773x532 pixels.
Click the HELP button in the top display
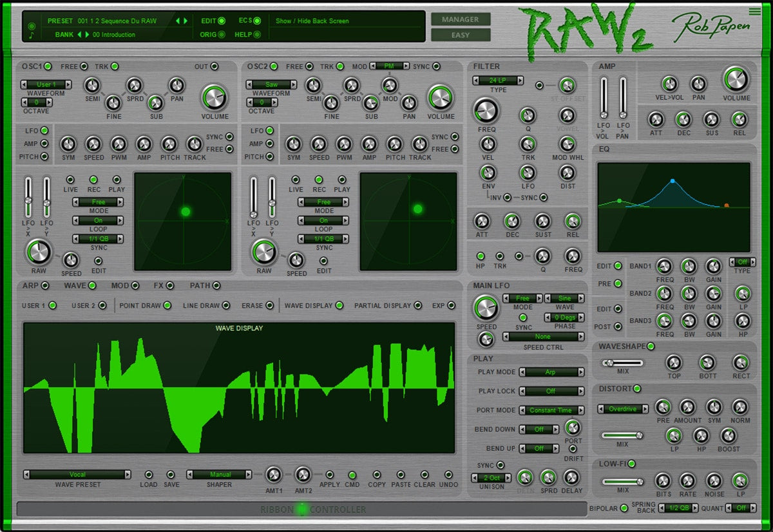coord(256,35)
